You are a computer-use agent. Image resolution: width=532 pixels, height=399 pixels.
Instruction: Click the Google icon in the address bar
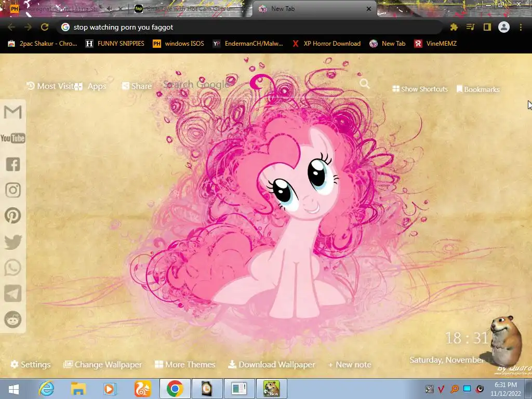tap(65, 27)
